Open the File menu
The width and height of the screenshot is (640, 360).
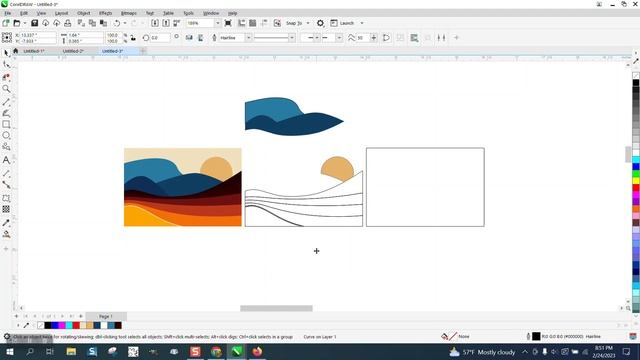tap(8, 13)
